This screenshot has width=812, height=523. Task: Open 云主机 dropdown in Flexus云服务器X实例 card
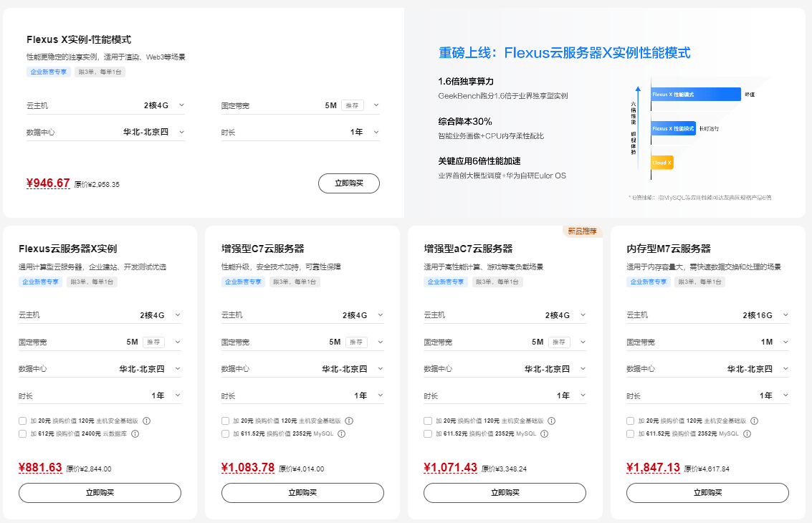coord(100,315)
